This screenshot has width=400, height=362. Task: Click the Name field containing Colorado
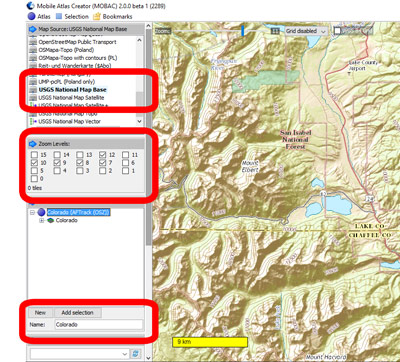point(99,324)
